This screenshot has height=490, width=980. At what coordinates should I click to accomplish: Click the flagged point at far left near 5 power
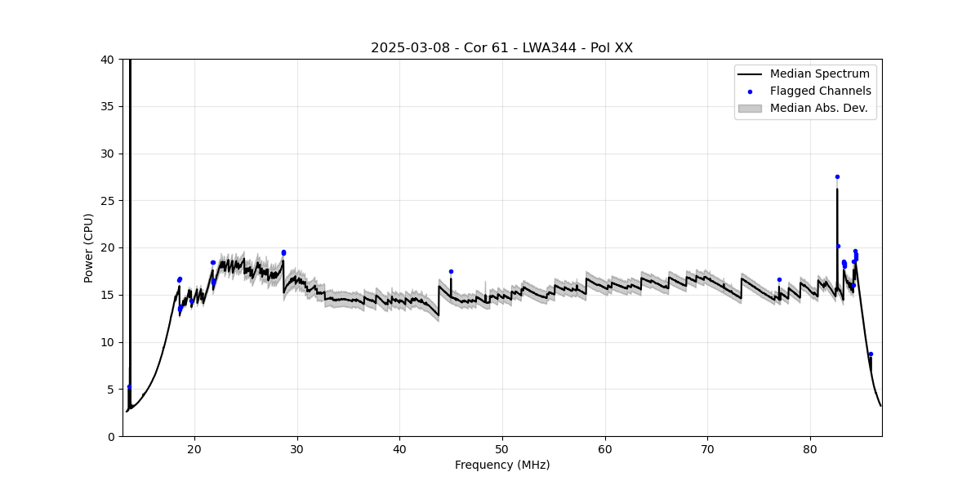[129, 386]
